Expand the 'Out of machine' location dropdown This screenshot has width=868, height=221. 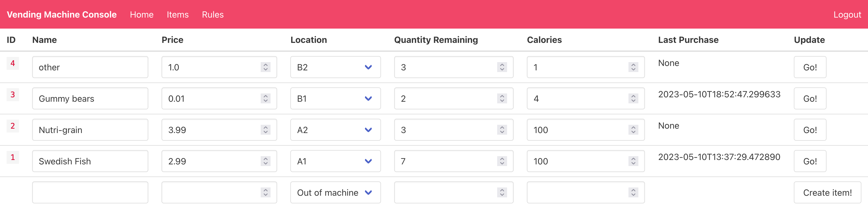[x=335, y=192]
